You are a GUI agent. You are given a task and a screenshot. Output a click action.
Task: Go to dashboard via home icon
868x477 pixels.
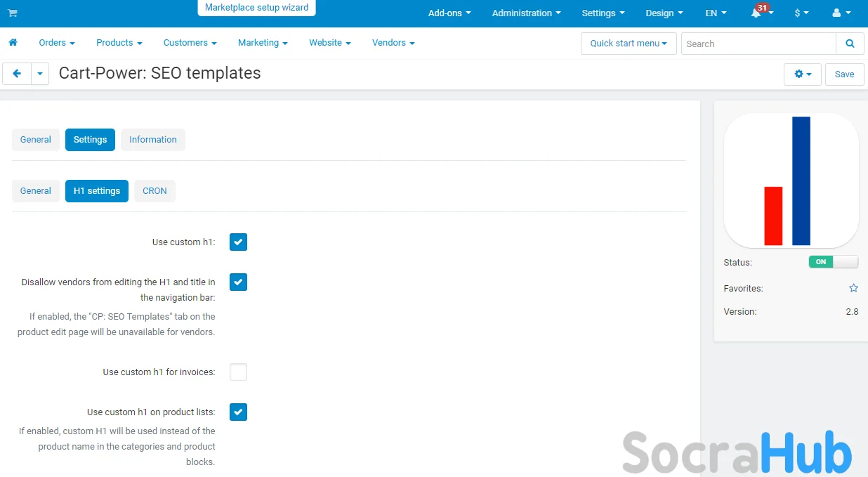click(13, 43)
